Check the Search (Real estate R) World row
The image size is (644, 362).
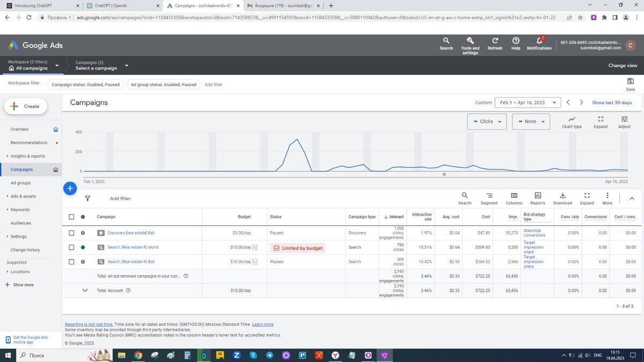(71, 247)
